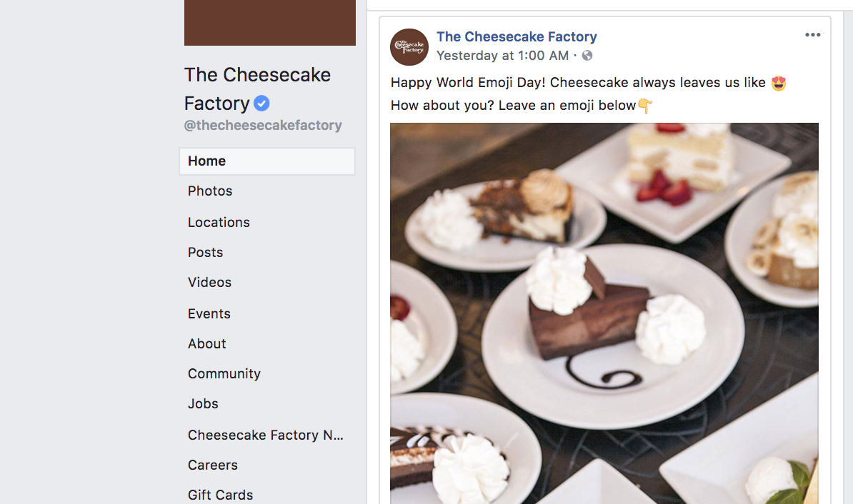Image resolution: width=853 pixels, height=504 pixels.
Task: Open the Photos section
Action: (210, 191)
